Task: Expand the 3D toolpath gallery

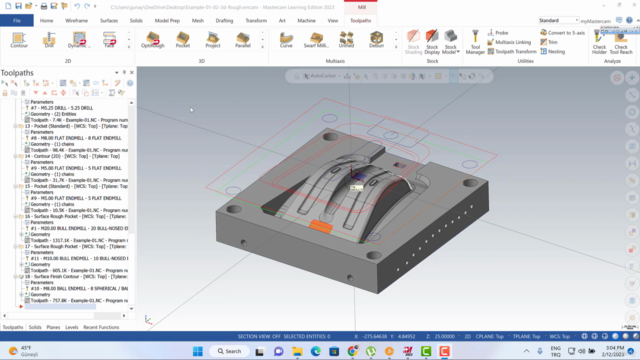Action: (x=262, y=47)
